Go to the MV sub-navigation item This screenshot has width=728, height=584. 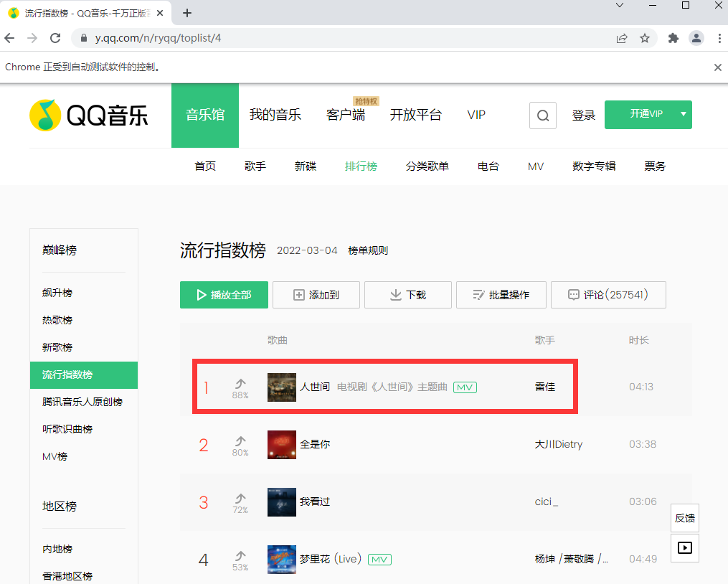(536, 166)
